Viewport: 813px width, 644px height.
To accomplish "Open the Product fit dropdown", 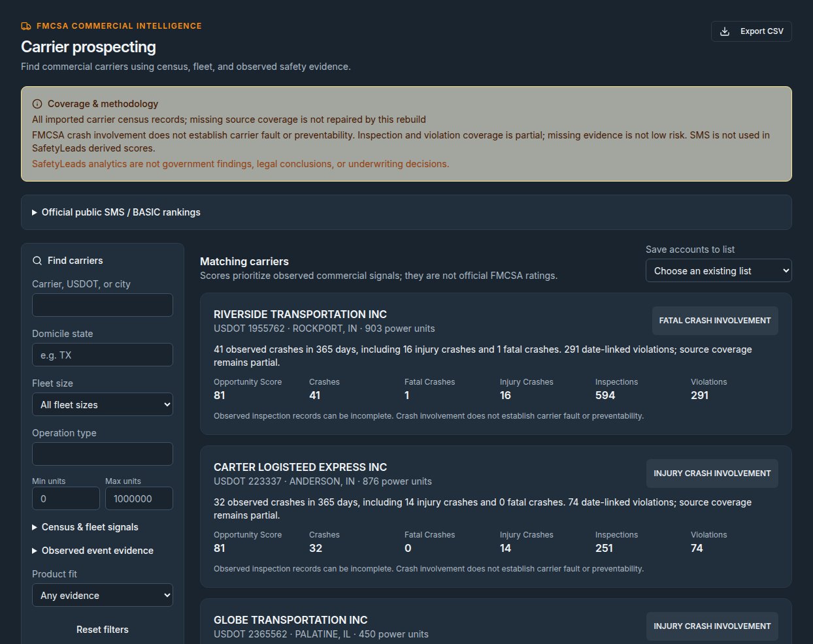I will [x=103, y=596].
